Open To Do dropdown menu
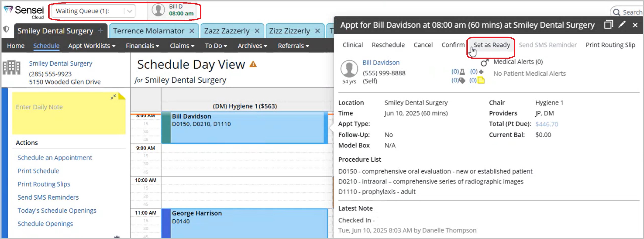644x239 pixels. tap(216, 46)
